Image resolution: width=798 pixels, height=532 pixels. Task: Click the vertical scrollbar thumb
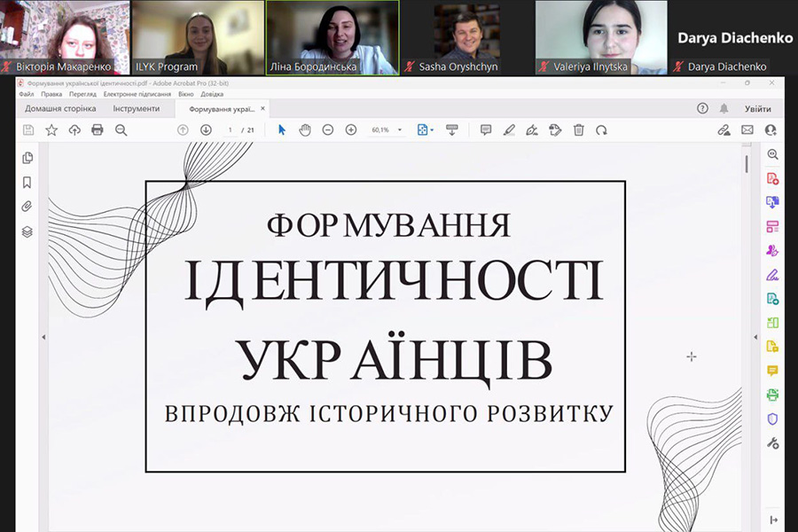point(747,164)
